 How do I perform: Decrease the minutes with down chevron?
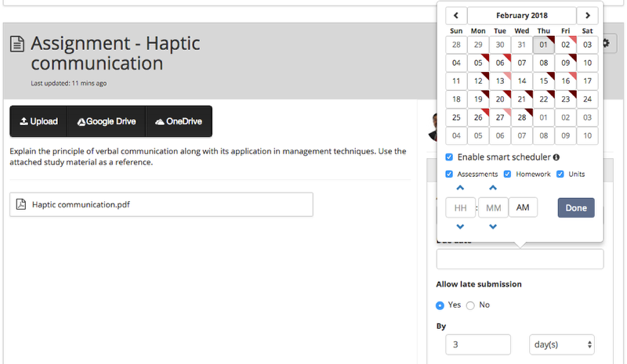coord(493,226)
